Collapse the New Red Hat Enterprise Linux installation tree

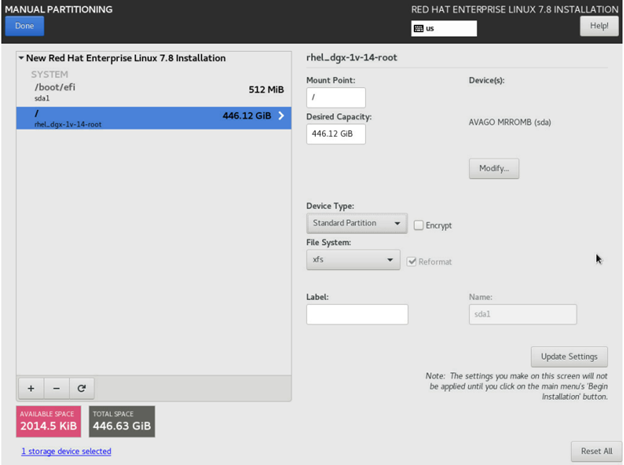click(22, 59)
